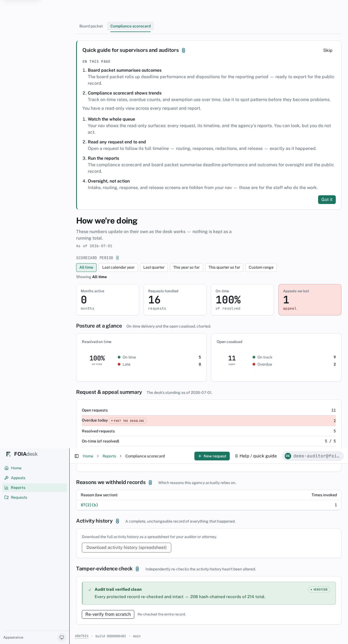
Task: Click the Overdue legend entry
Action: coord(294,364)
